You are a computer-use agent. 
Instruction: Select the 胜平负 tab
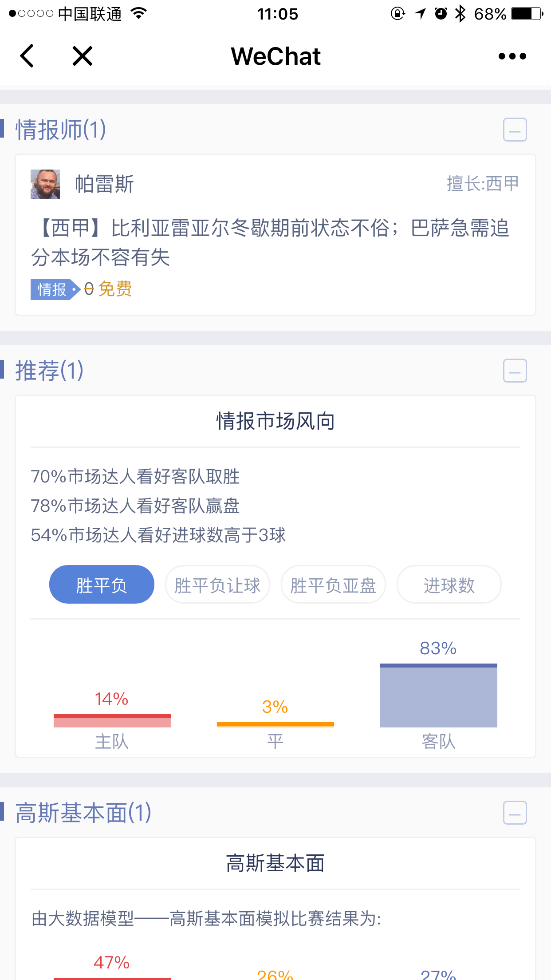pyautogui.click(x=102, y=585)
